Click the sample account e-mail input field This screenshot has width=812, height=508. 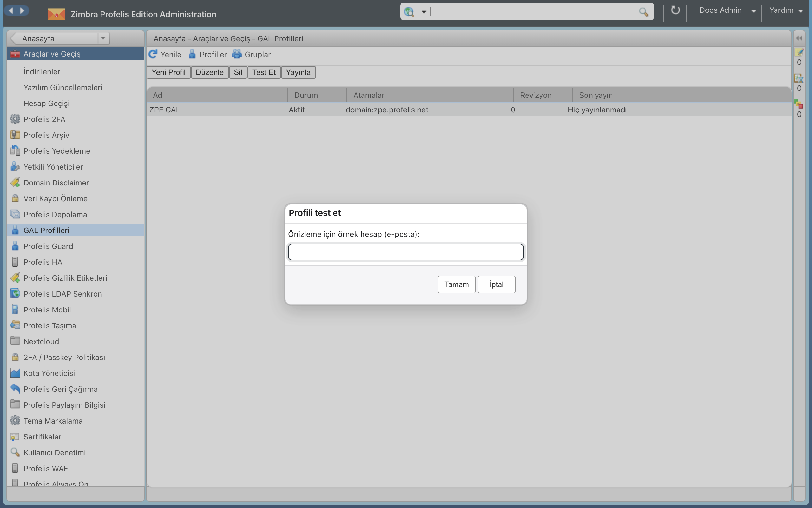point(406,252)
